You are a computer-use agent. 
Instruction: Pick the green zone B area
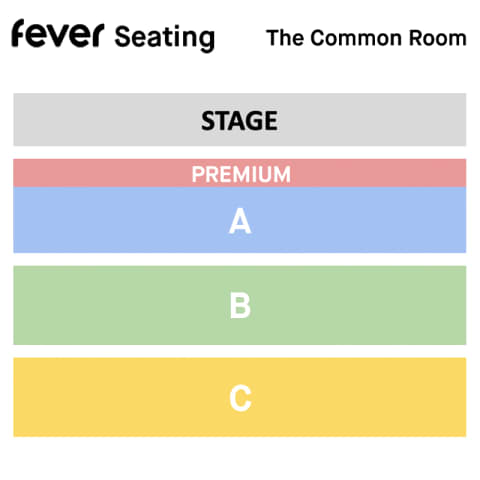point(240,305)
